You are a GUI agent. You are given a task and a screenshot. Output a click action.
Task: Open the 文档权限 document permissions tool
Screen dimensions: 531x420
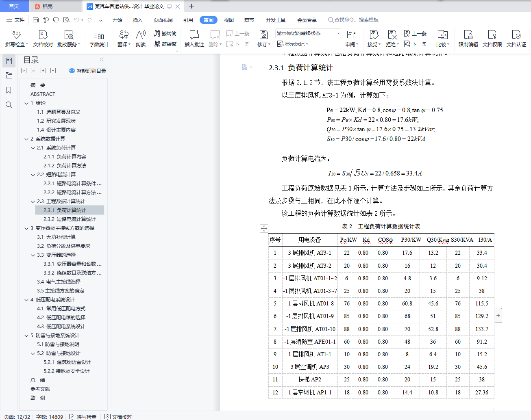[492, 38]
